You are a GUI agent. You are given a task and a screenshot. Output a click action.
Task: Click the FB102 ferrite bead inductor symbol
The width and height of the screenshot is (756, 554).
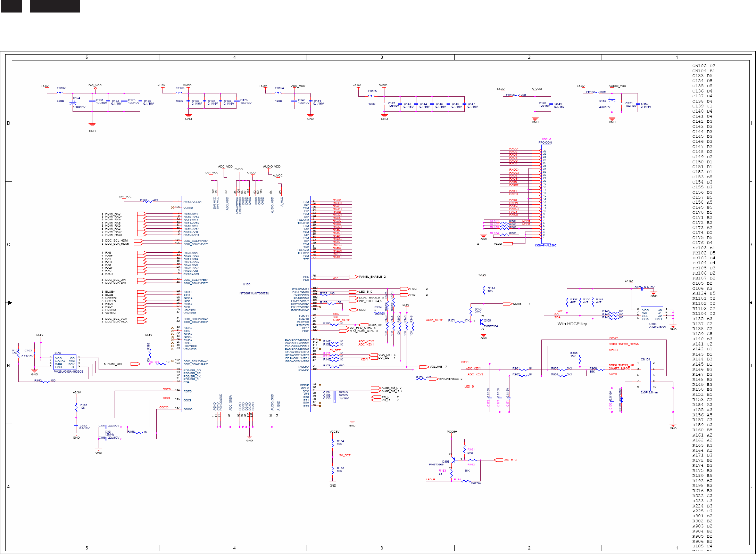point(60,93)
